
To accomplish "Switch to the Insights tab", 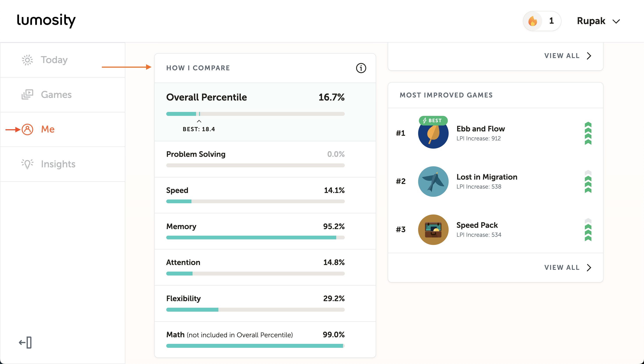I will pyautogui.click(x=58, y=164).
